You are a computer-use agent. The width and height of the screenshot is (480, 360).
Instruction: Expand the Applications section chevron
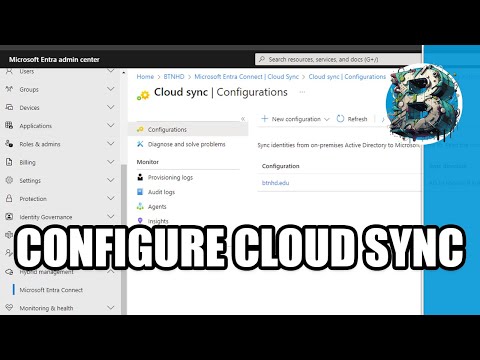pos(111,125)
